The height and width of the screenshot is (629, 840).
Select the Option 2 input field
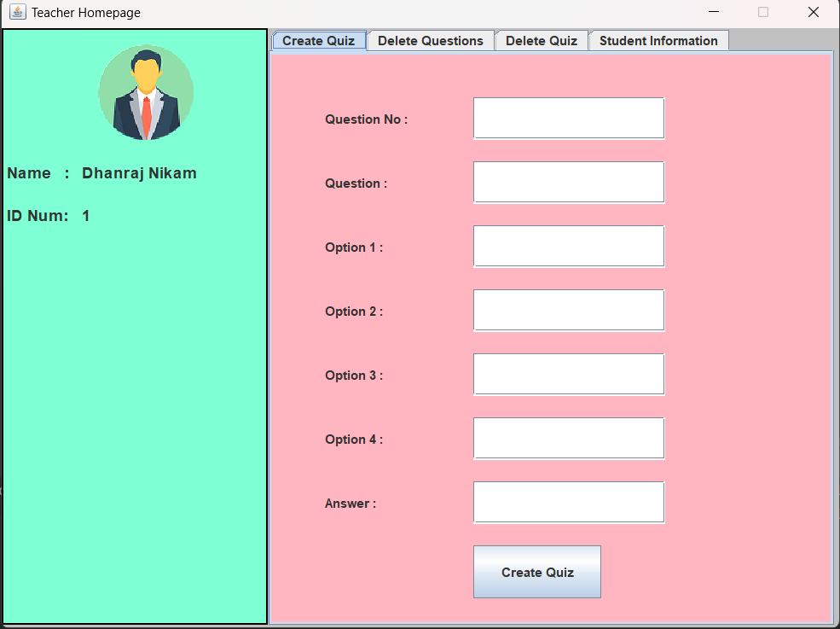[569, 310]
